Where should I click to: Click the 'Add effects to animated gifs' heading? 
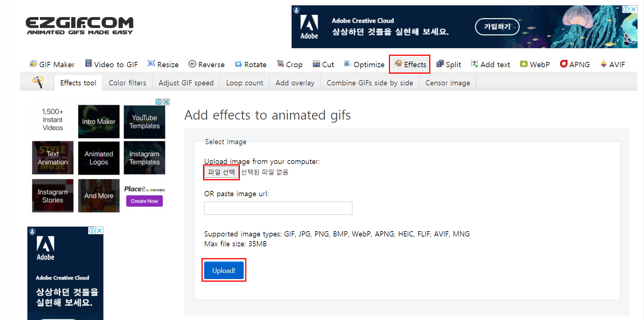(x=268, y=115)
